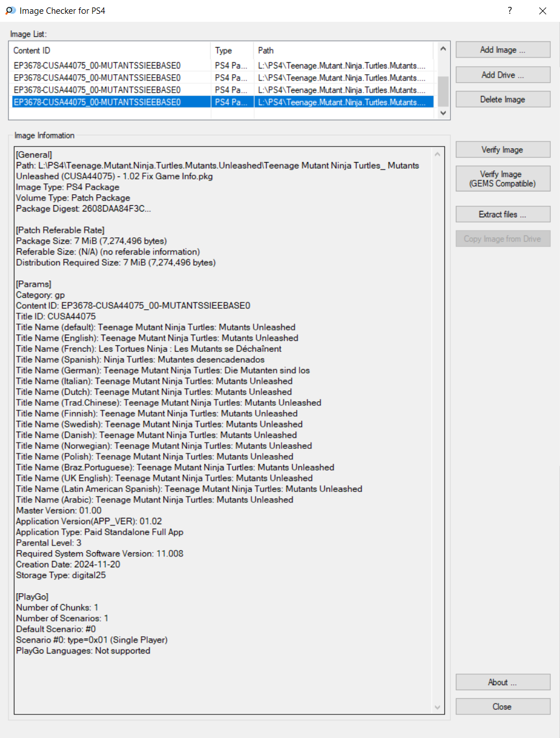Click the [Patch Referable Rate] heading
The width and height of the screenshot is (560, 738).
60,230
